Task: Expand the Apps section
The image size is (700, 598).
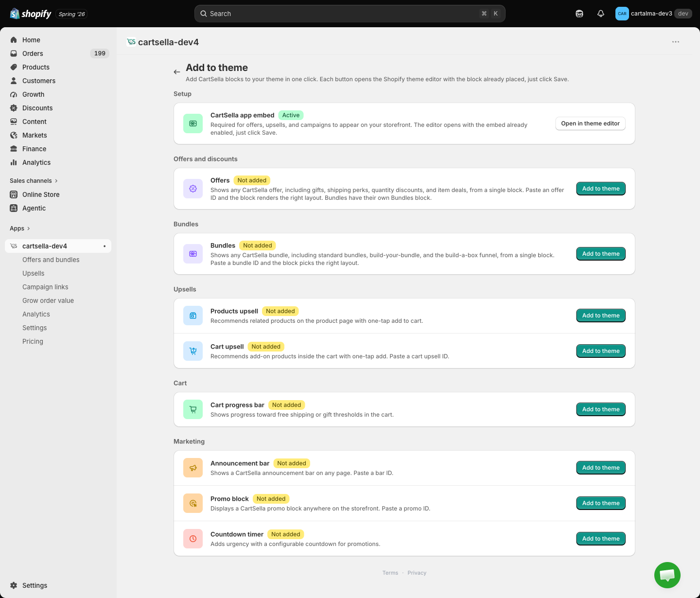Action: (20, 229)
